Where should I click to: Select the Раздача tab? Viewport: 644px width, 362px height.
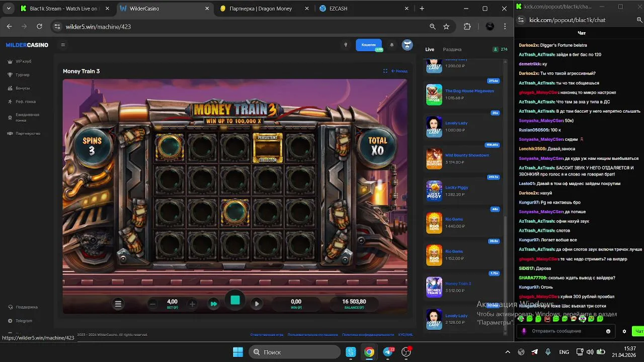452,49
